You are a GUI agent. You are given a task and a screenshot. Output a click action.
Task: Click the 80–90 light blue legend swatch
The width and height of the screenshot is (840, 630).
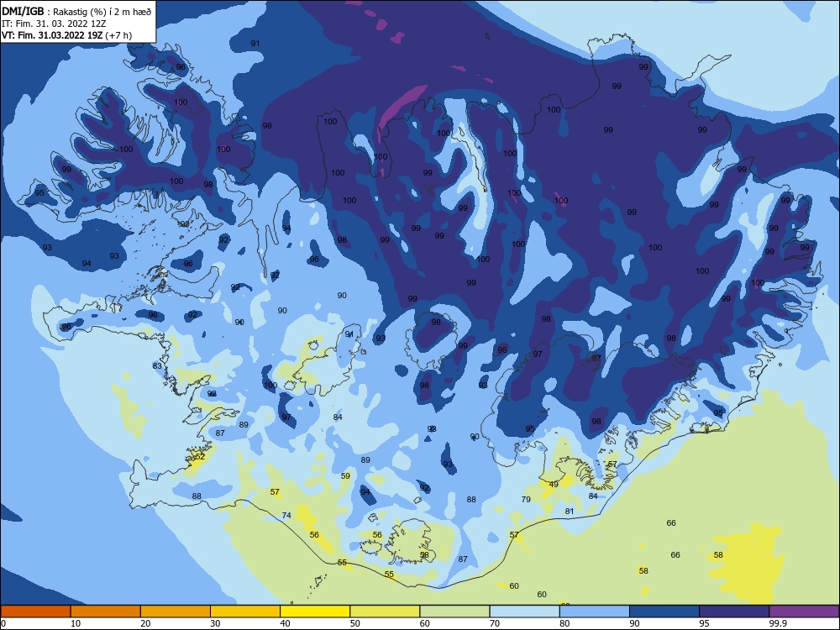pos(595,612)
